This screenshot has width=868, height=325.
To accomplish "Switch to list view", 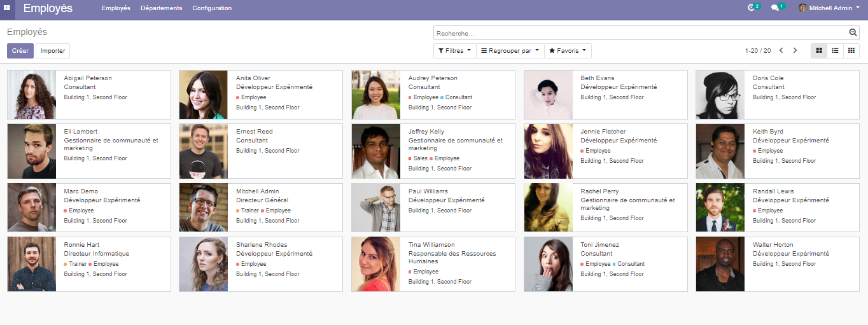I will [835, 51].
